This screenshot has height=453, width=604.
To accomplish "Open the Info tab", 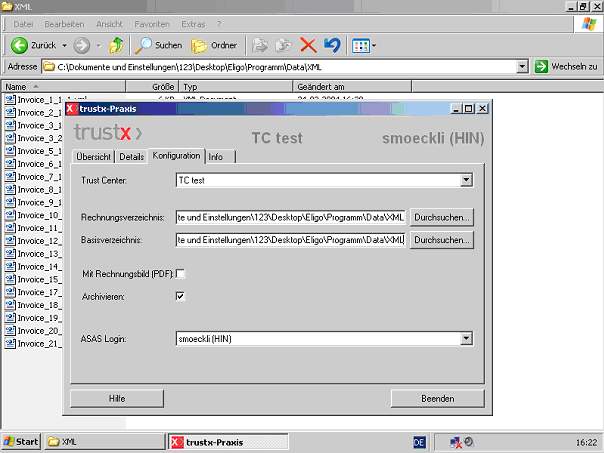I will tap(216, 157).
